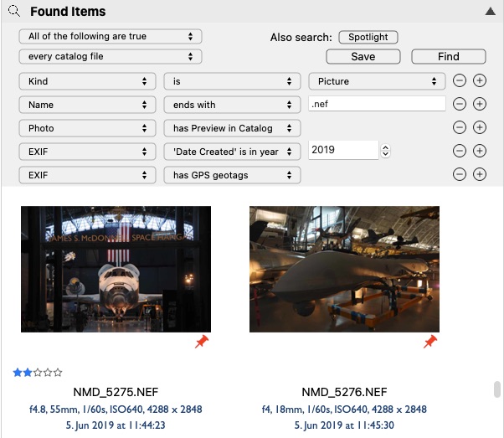The image size is (504, 438).
Task: Click the .nef text field
Action: [377, 104]
